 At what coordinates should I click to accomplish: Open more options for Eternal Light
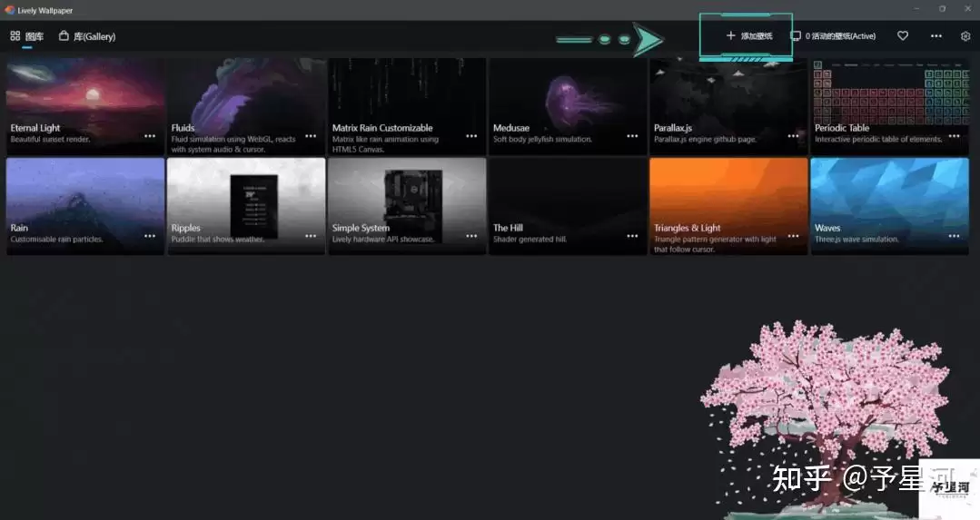pyautogui.click(x=150, y=136)
